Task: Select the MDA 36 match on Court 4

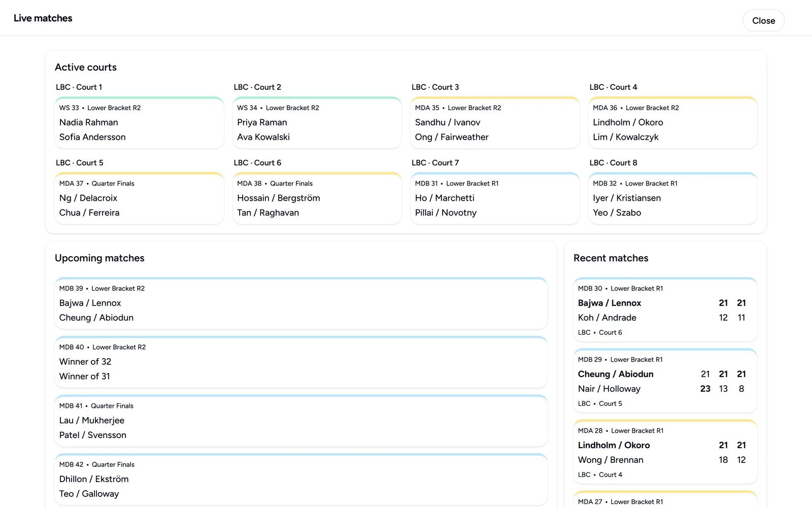Action: pyautogui.click(x=673, y=122)
